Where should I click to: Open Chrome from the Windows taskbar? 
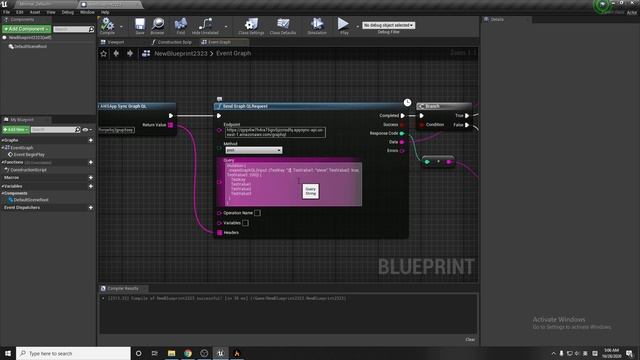(x=188, y=353)
